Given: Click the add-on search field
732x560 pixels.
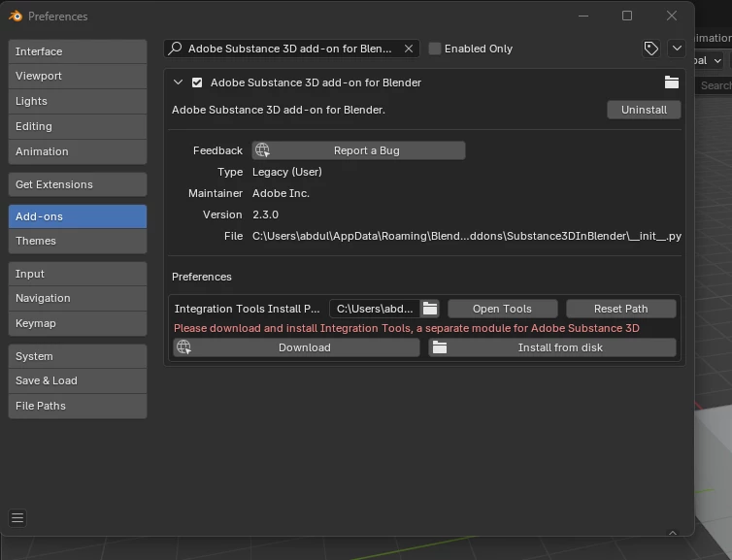Looking at the screenshot, I should point(291,49).
